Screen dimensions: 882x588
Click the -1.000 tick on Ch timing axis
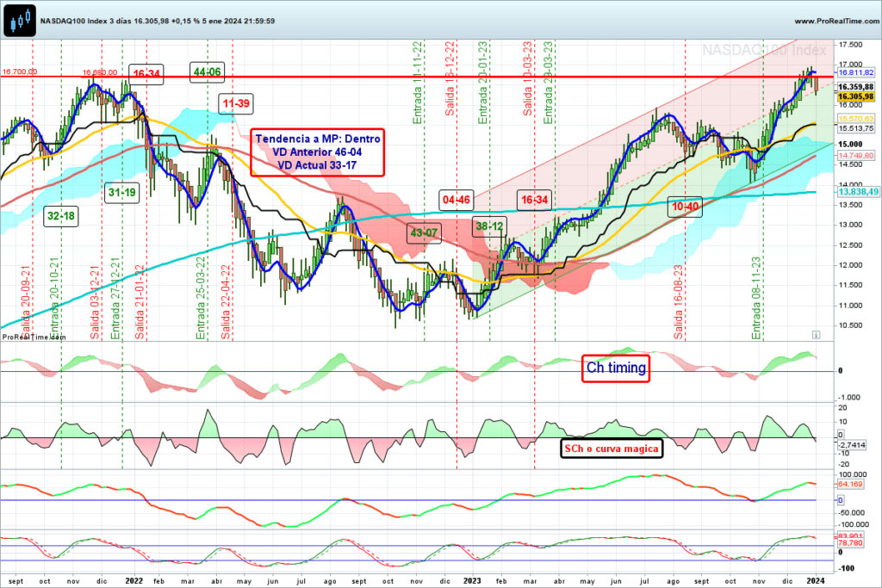point(849,398)
